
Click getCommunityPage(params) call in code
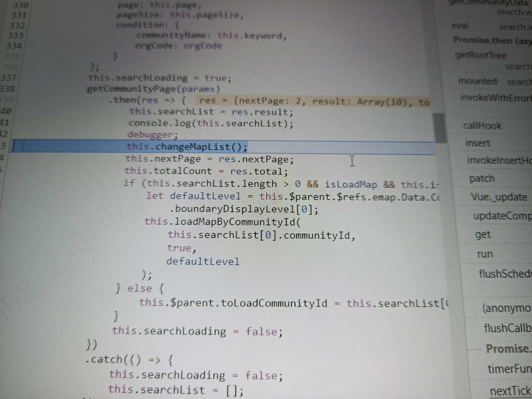(153, 89)
